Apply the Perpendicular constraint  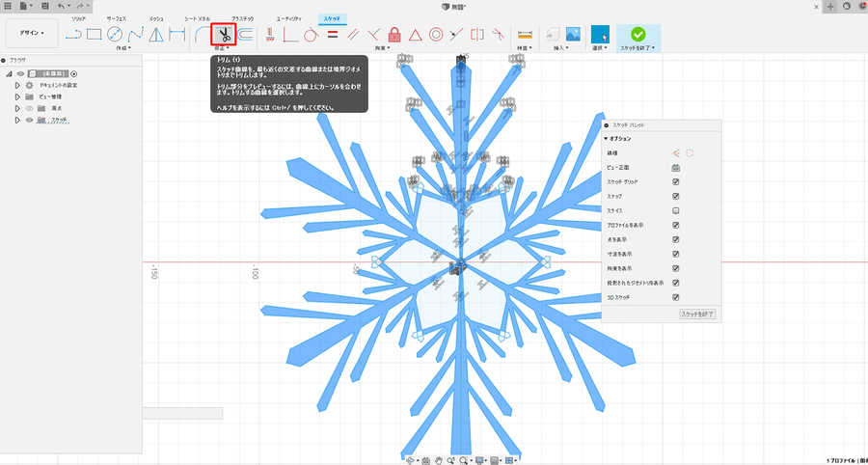coord(373,35)
